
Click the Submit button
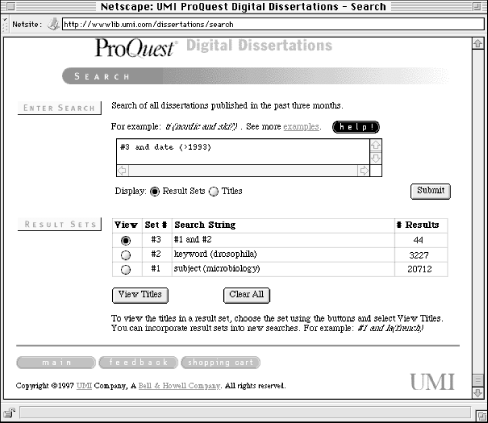point(430,191)
